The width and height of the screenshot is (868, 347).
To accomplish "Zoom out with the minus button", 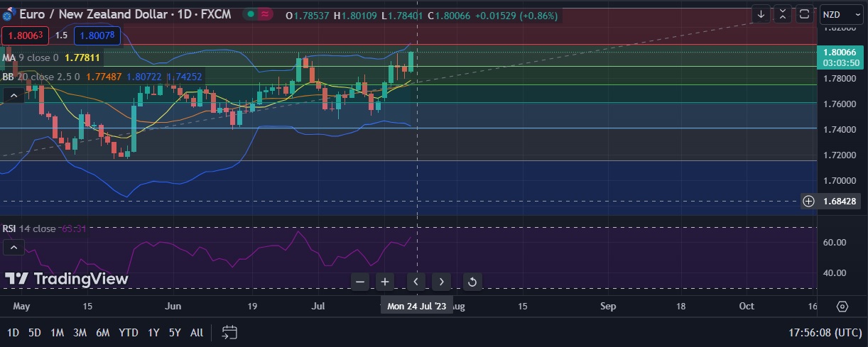I will click(360, 282).
